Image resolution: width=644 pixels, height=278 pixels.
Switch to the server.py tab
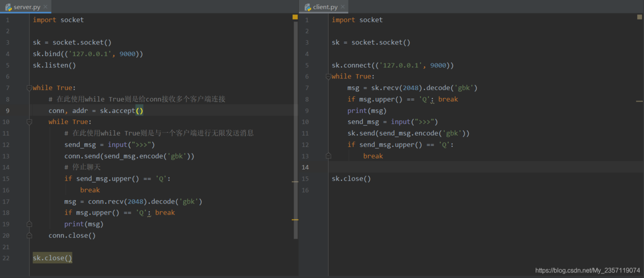coord(26,7)
